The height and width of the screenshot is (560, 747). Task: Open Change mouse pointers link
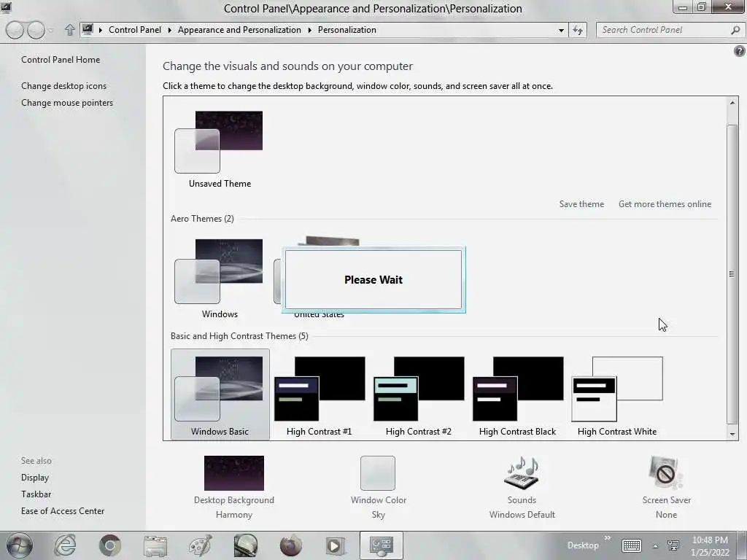point(67,102)
